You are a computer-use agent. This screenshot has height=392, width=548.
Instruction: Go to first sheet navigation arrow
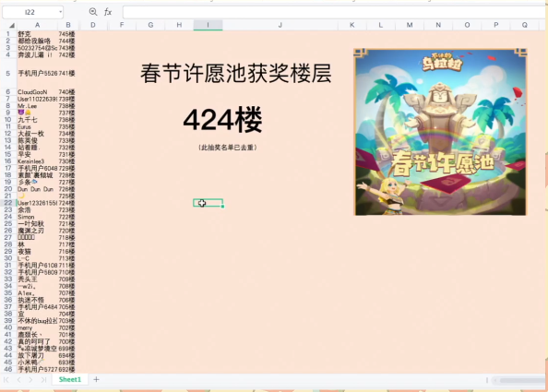click(x=6, y=379)
